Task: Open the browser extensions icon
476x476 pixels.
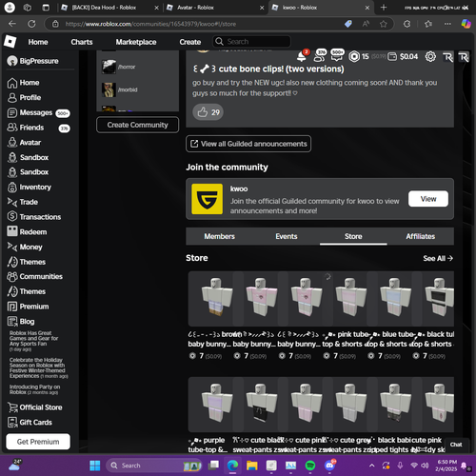Action: (407, 24)
